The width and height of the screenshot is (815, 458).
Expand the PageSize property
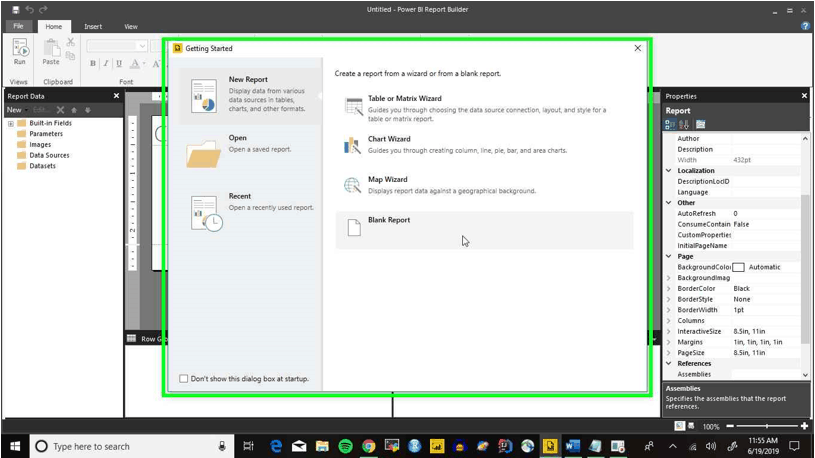(669, 352)
